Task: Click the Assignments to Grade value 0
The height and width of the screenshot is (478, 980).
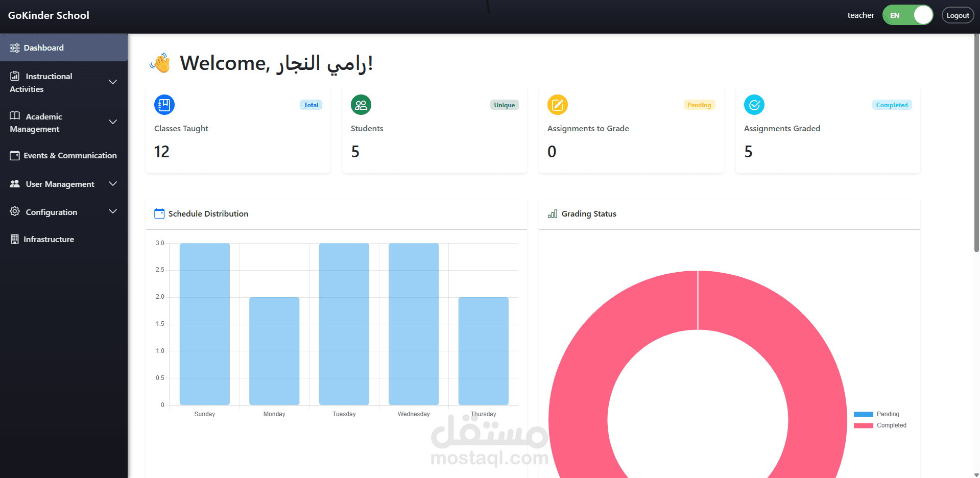Action: [x=552, y=152]
